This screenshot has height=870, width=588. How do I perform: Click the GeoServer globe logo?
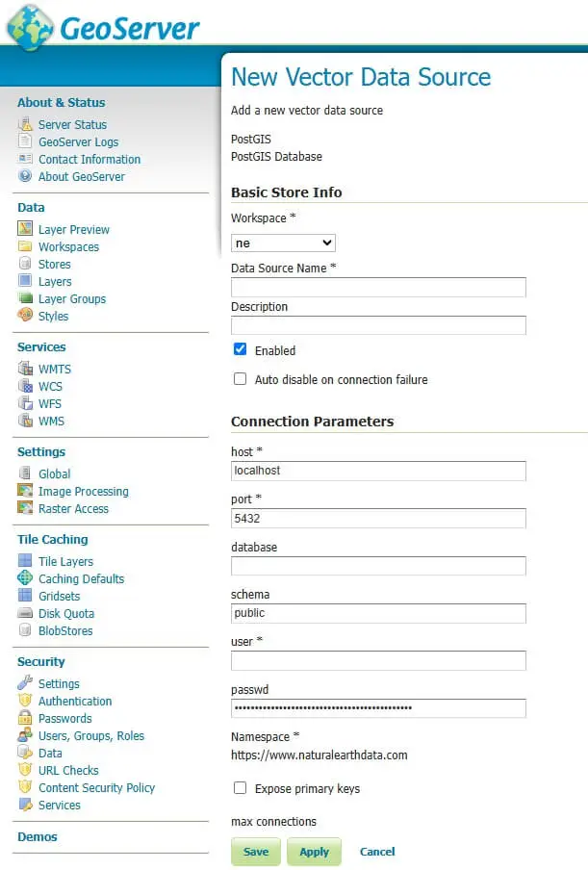click(x=30, y=28)
